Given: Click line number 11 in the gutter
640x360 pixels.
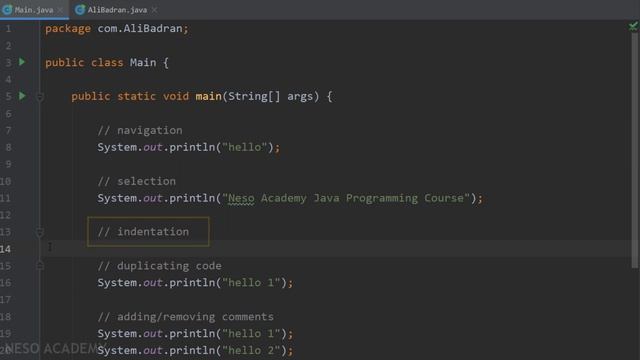Looking at the screenshot, I should (x=5, y=198).
